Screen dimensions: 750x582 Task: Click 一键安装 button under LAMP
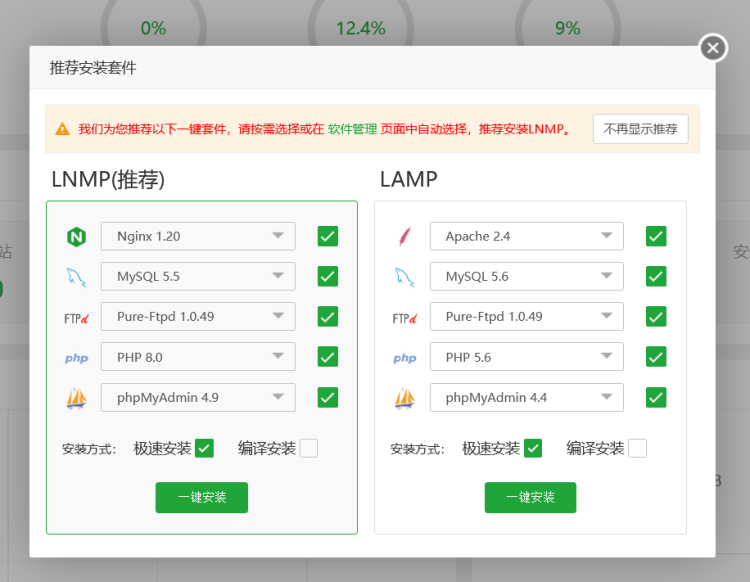click(530, 497)
